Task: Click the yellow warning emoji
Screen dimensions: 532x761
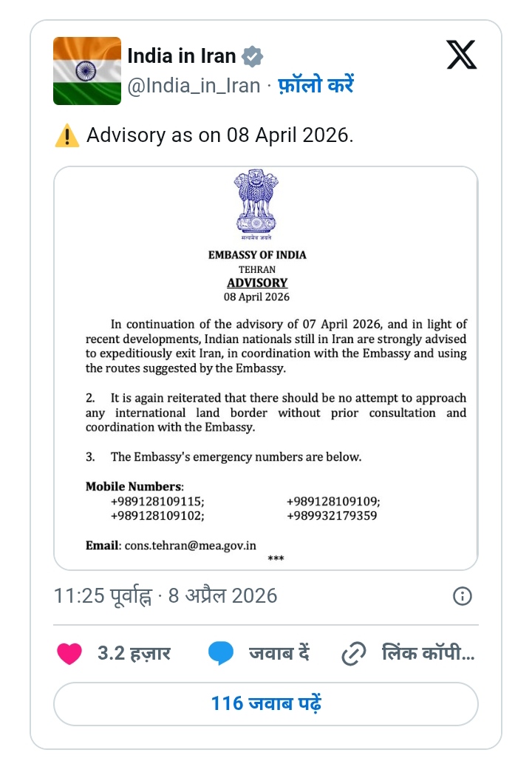Action: (x=67, y=136)
